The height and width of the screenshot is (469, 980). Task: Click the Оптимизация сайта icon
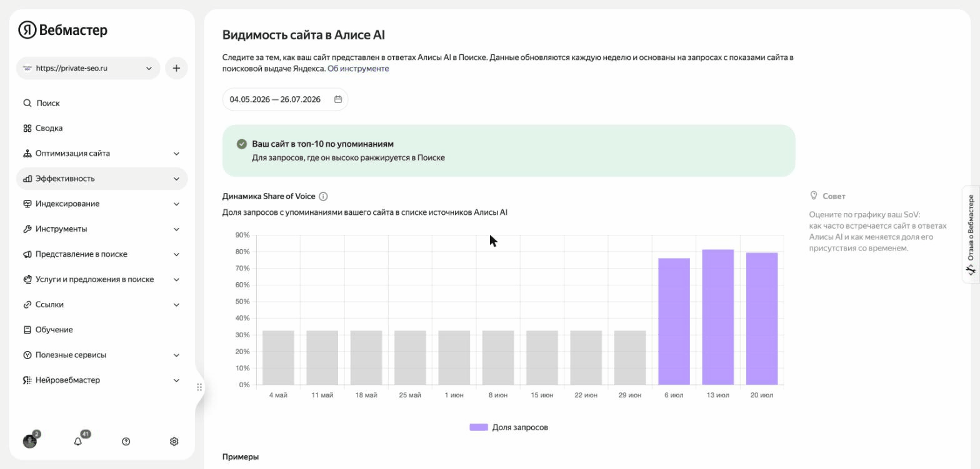point(27,154)
